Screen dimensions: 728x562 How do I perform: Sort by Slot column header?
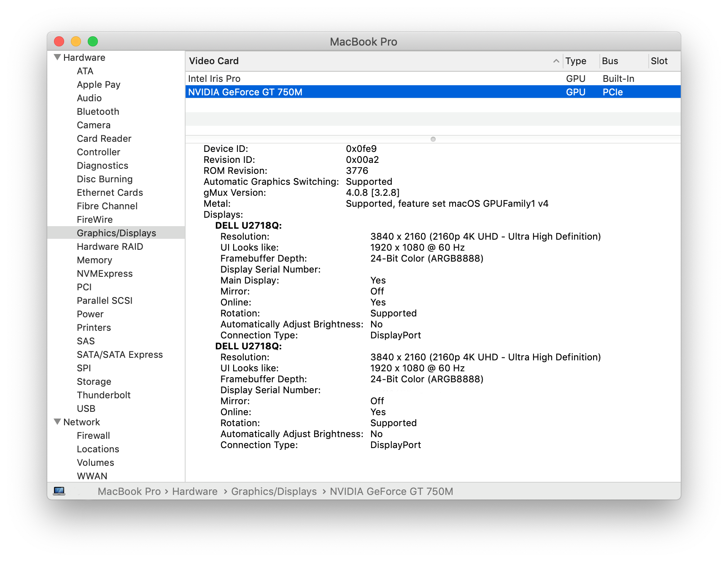pos(665,61)
